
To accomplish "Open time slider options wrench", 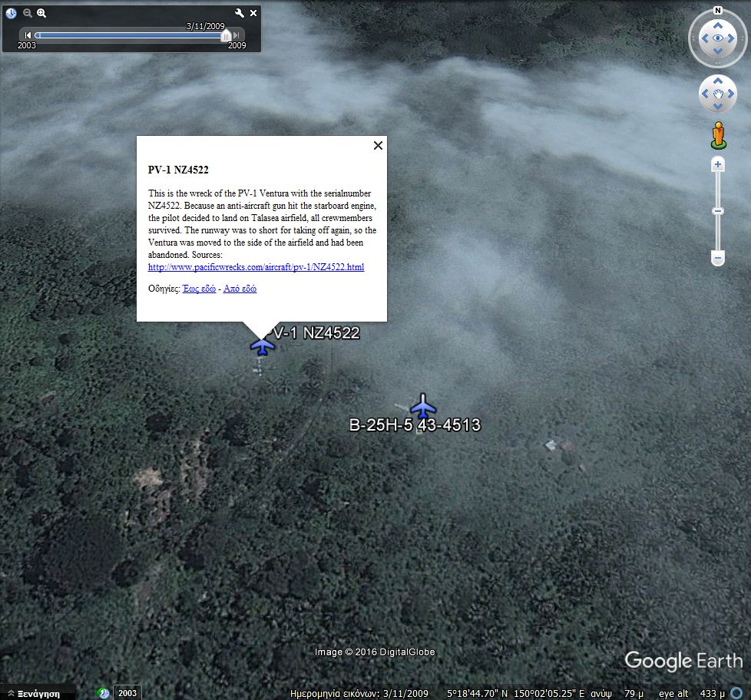I will (240, 13).
